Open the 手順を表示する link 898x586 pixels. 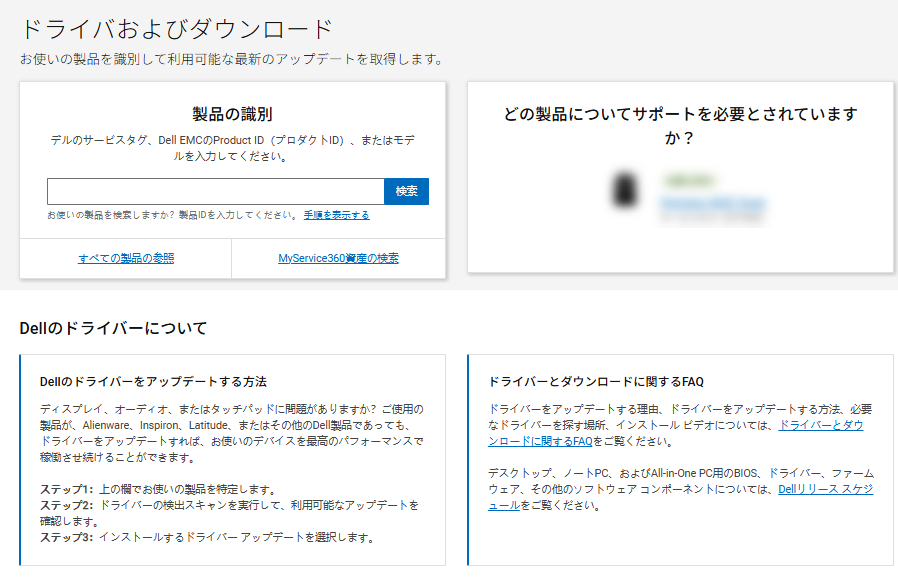coord(336,215)
